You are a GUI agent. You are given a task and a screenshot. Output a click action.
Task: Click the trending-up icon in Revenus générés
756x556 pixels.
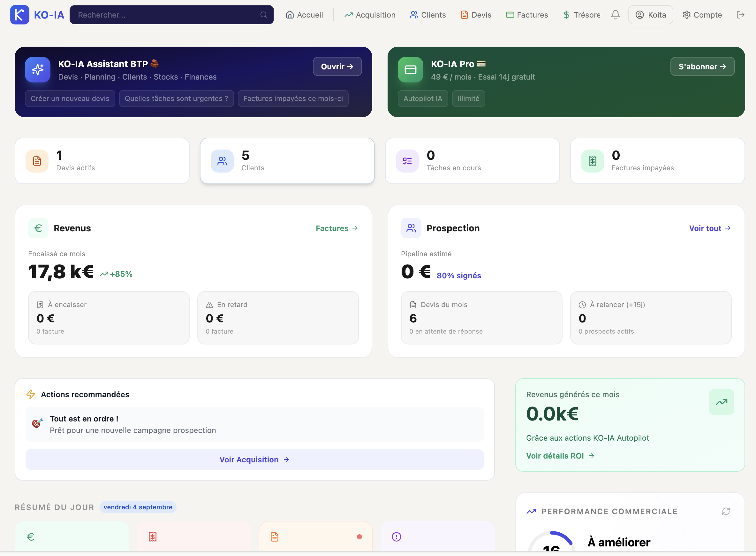(x=722, y=402)
